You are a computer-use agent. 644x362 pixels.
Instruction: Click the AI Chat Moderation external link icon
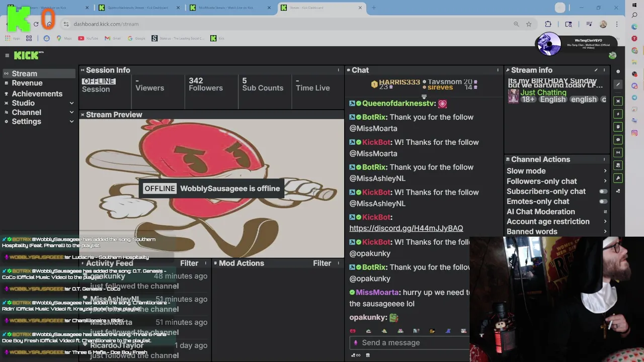coord(605,212)
